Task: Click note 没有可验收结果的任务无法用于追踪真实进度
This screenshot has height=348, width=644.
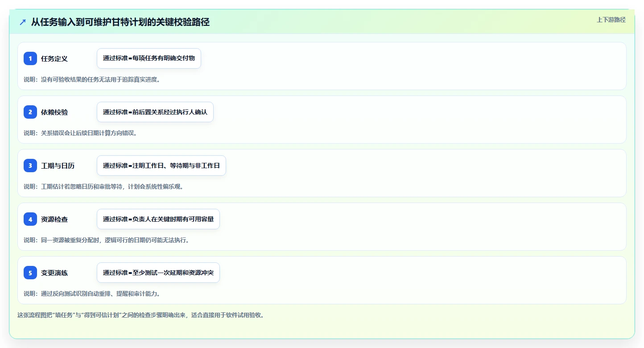Action: tap(92, 79)
